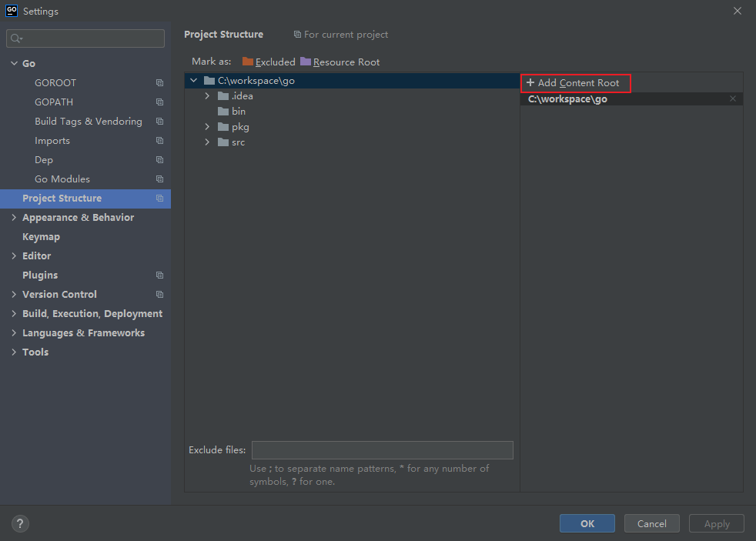Open the Keymap settings page

[41, 237]
